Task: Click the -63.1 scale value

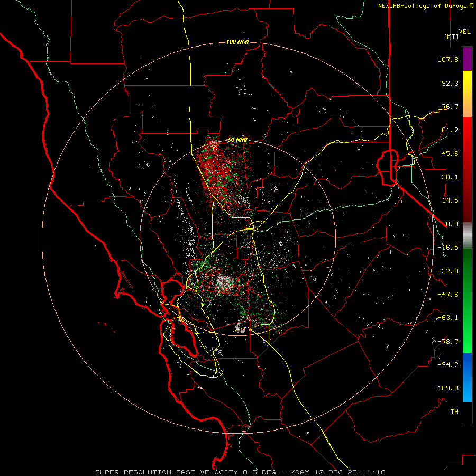Action: [x=448, y=318]
